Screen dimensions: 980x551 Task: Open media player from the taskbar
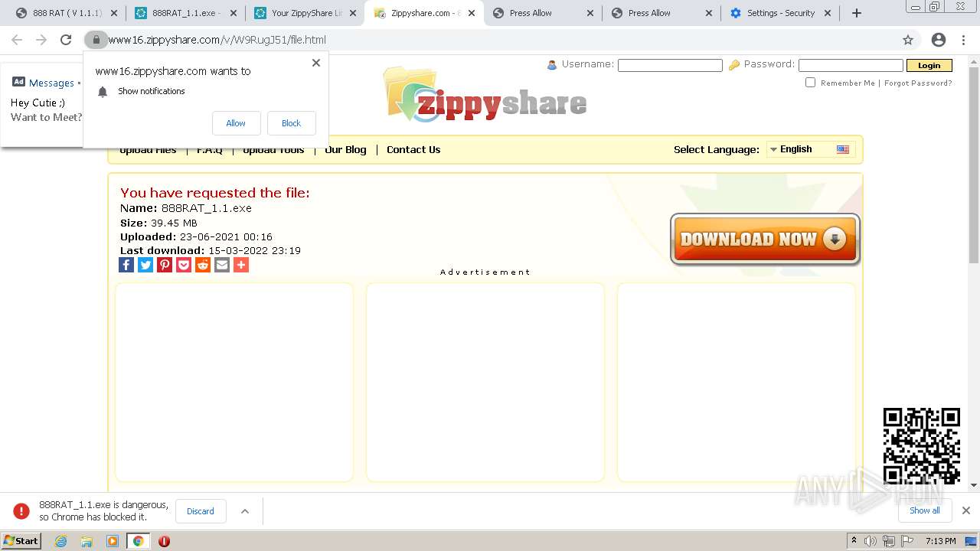(112, 541)
